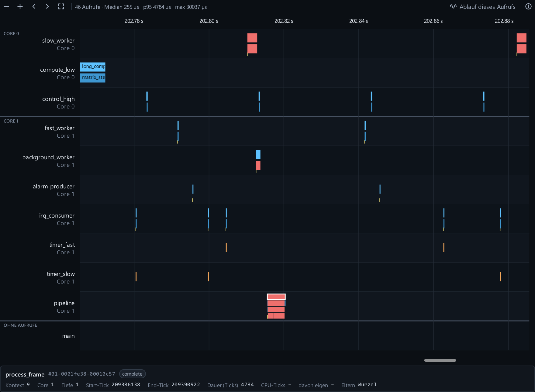Select the blue block in background_worker row
Image resolution: width=535 pixels, height=392 pixels.
tap(258, 154)
